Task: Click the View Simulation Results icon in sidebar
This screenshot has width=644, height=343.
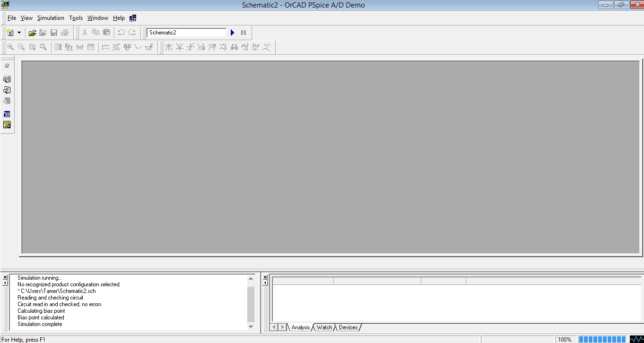Action: pos(7,79)
